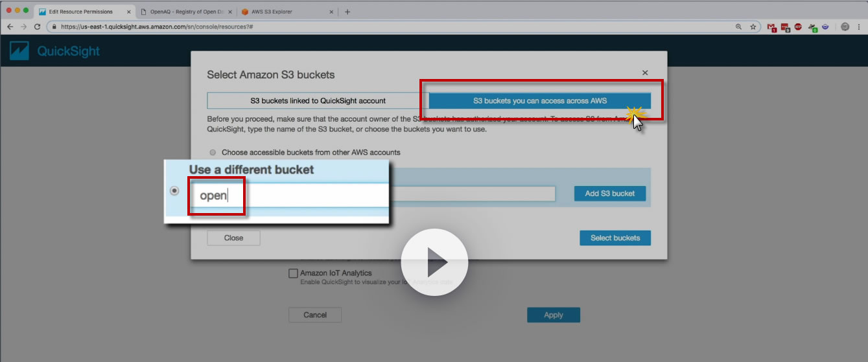Image resolution: width=868 pixels, height=362 pixels.
Task: Switch to AWS S3 Explorer browser tab
Action: (x=288, y=12)
